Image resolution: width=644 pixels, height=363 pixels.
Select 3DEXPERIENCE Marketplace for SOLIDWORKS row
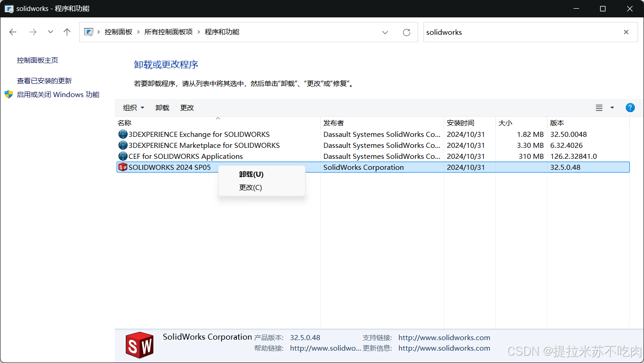(373, 146)
